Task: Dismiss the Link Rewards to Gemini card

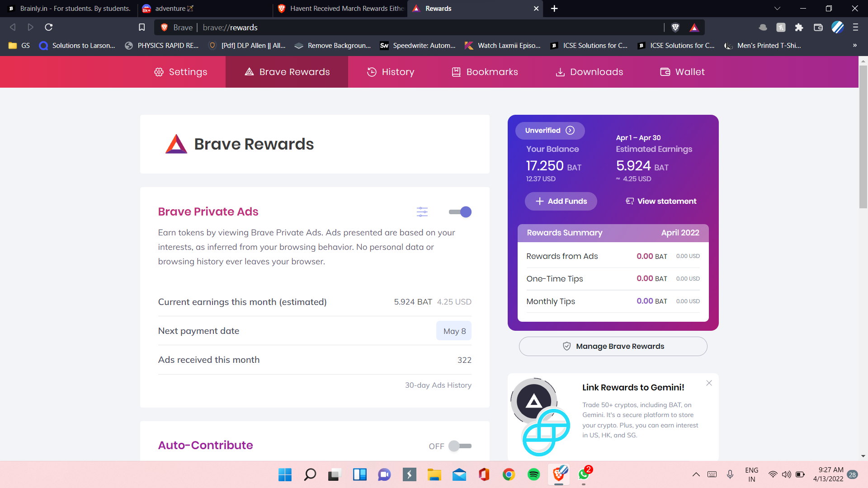Action: click(x=709, y=383)
